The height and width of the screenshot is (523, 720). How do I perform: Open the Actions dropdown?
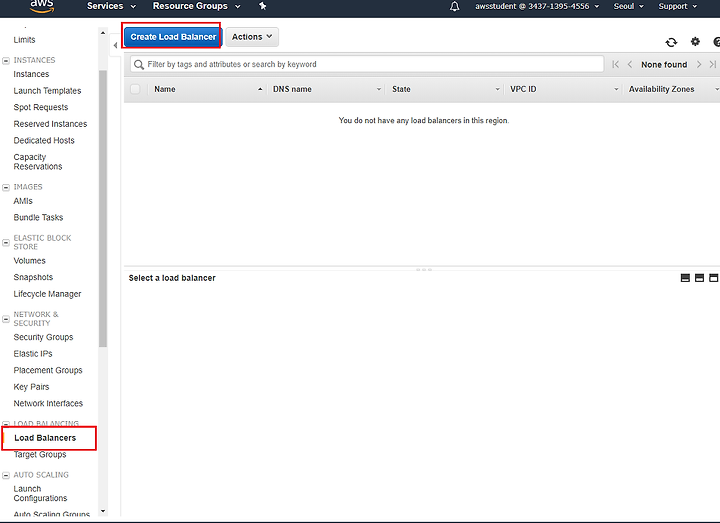(x=252, y=37)
